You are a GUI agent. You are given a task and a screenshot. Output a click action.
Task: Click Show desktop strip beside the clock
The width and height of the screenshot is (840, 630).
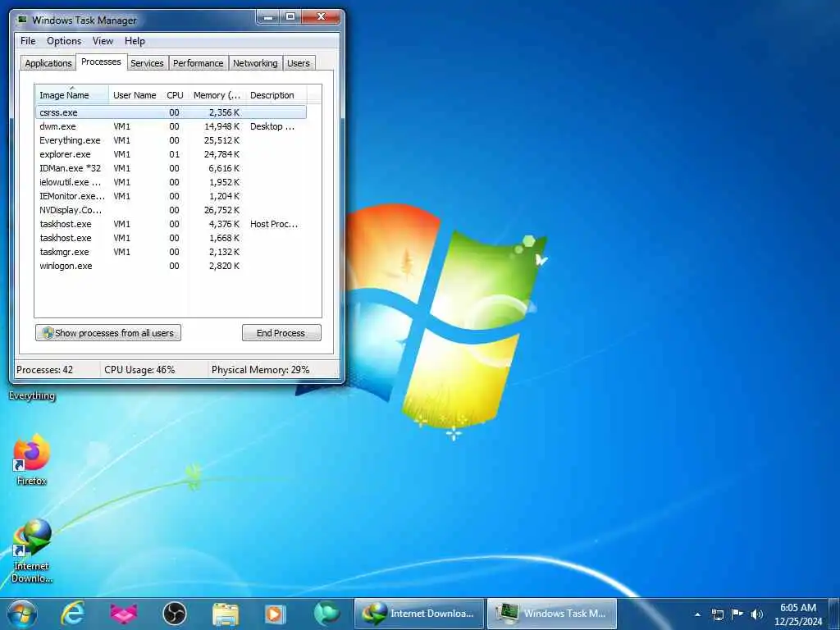[834, 614]
